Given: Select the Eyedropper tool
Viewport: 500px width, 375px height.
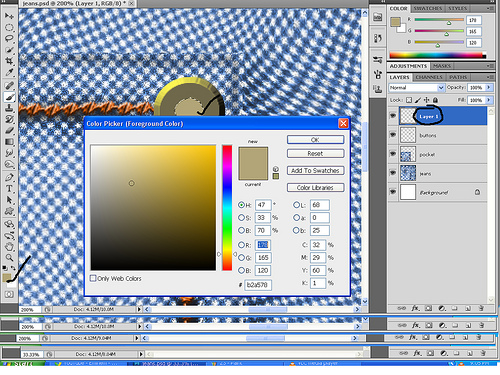Looking at the screenshot, I should [9, 72].
